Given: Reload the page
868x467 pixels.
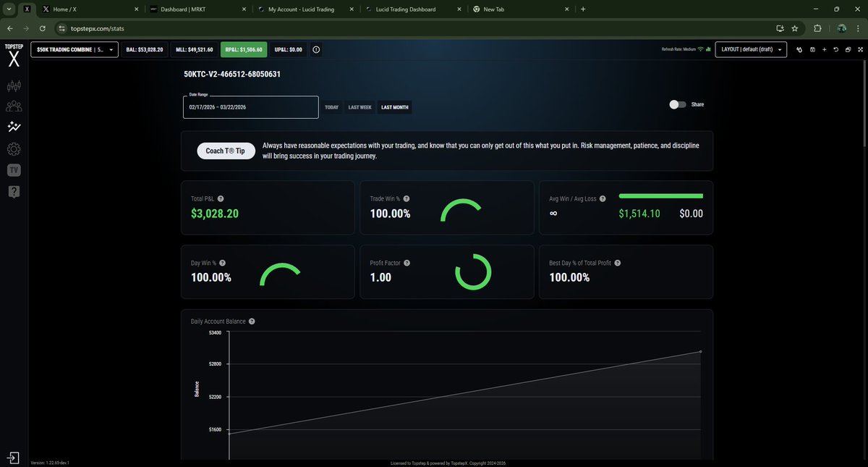Looking at the screenshot, I should pos(42,28).
